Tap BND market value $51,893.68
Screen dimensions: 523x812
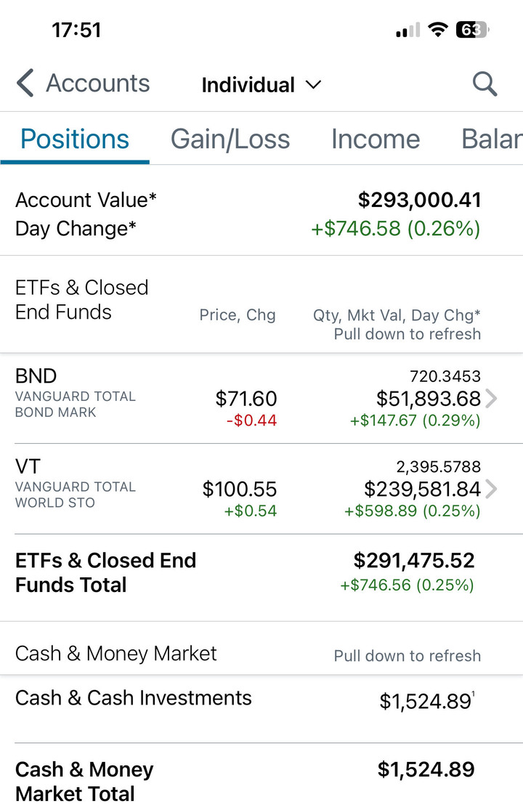click(429, 399)
